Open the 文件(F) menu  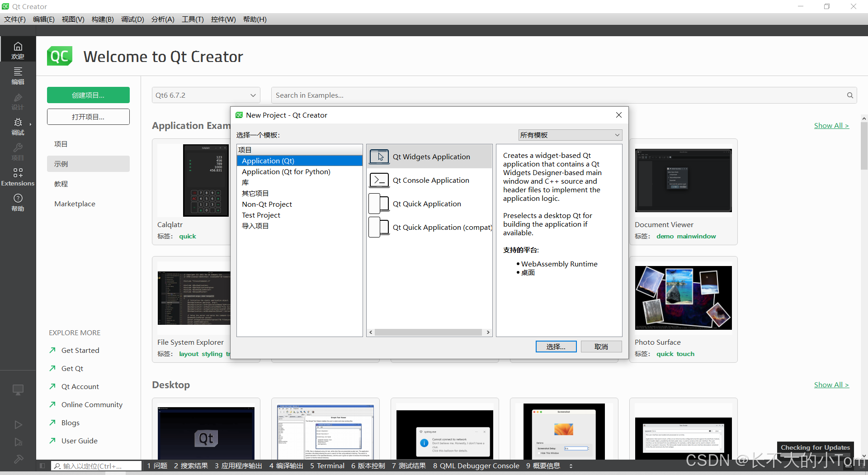[x=15, y=19]
